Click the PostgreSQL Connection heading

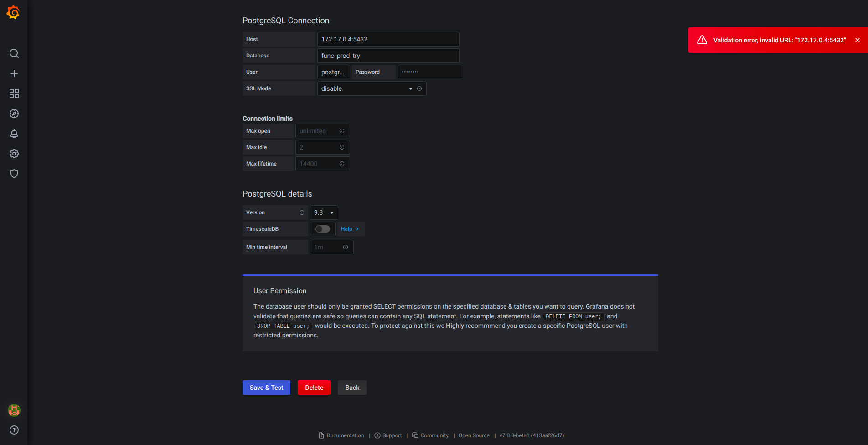click(286, 21)
